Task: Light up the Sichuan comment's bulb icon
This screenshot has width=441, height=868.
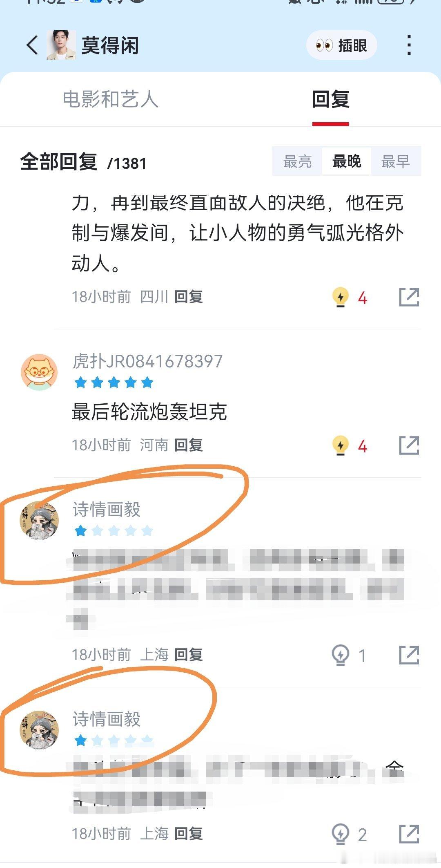Action: point(341,298)
